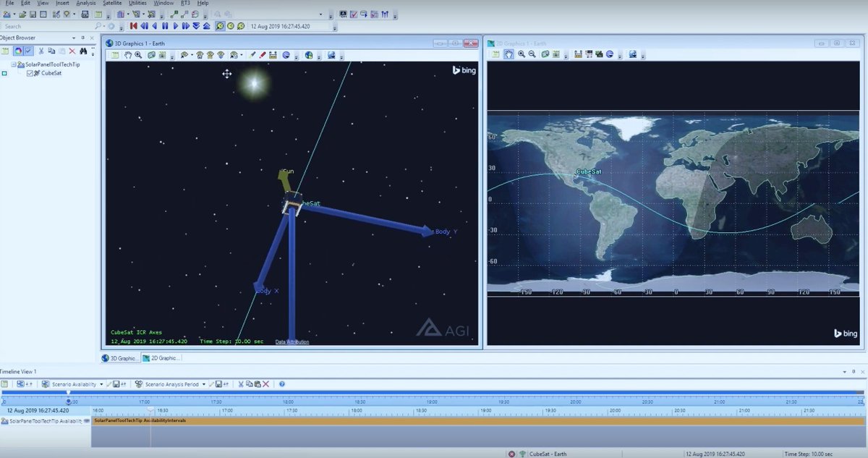The width and height of the screenshot is (868, 458).
Task: Open New scenario icon dropdown arrow
Action: (x=14, y=14)
